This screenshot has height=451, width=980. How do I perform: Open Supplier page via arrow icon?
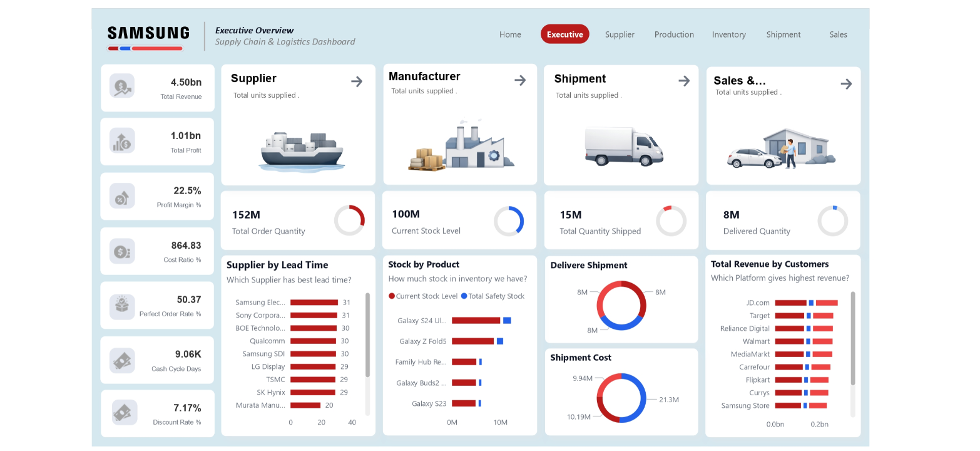tap(357, 81)
